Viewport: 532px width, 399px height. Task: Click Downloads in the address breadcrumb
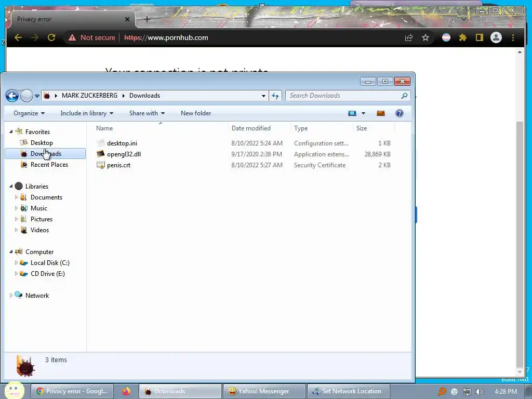[144, 96]
